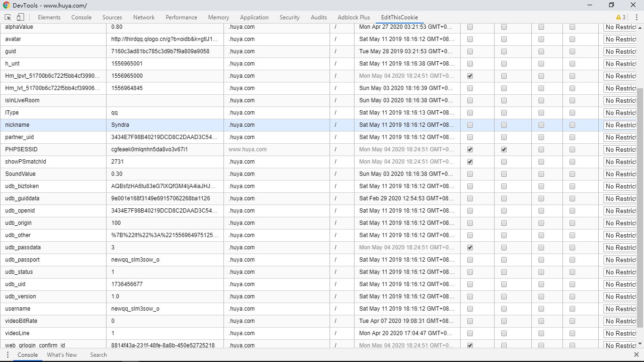Open the Memory tab
The image size is (644, 362).
click(x=219, y=17)
